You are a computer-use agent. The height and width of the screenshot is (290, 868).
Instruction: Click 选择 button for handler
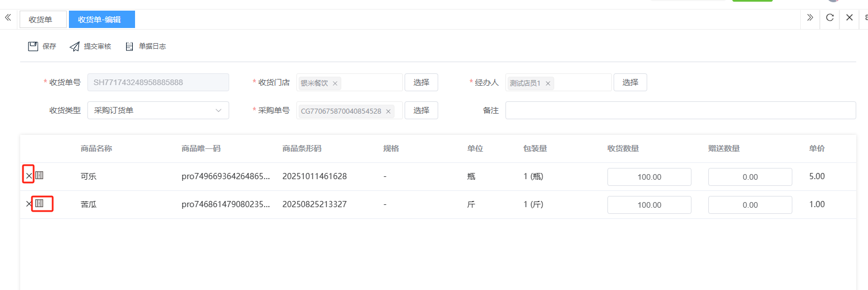[x=630, y=82]
